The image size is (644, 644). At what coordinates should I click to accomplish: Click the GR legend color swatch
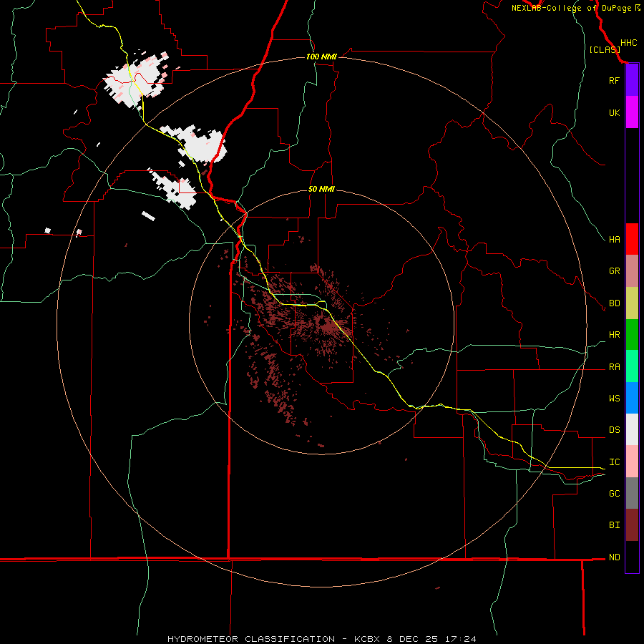click(x=632, y=271)
